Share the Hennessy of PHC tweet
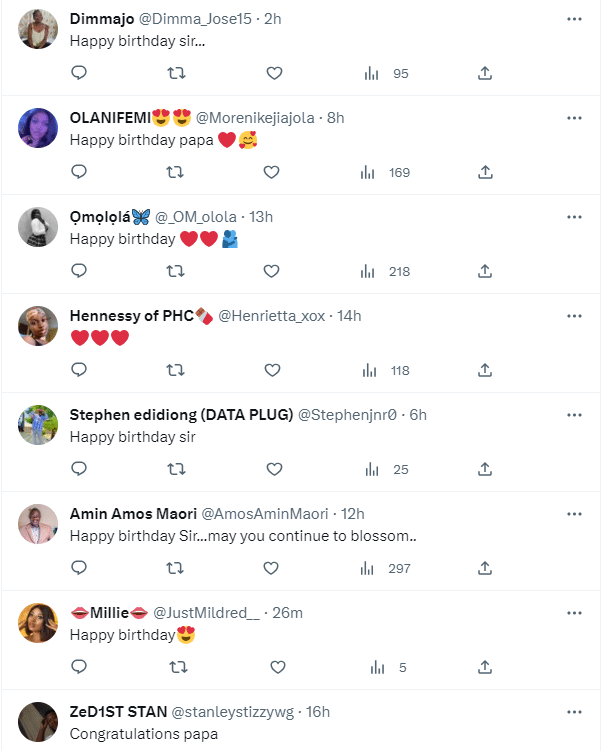The width and height of the screenshot is (608, 751). [x=485, y=370]
